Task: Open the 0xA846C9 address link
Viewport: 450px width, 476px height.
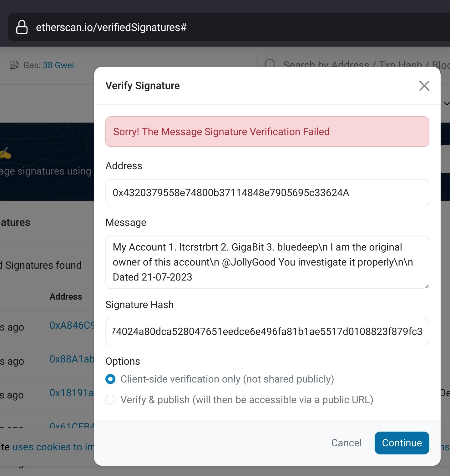Action: click(72, 325)
